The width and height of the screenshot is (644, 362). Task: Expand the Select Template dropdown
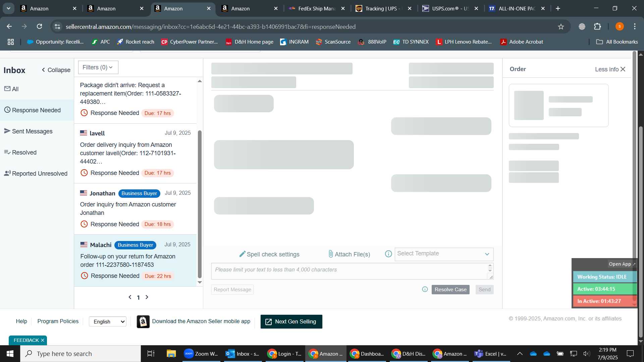click(444, 254)
